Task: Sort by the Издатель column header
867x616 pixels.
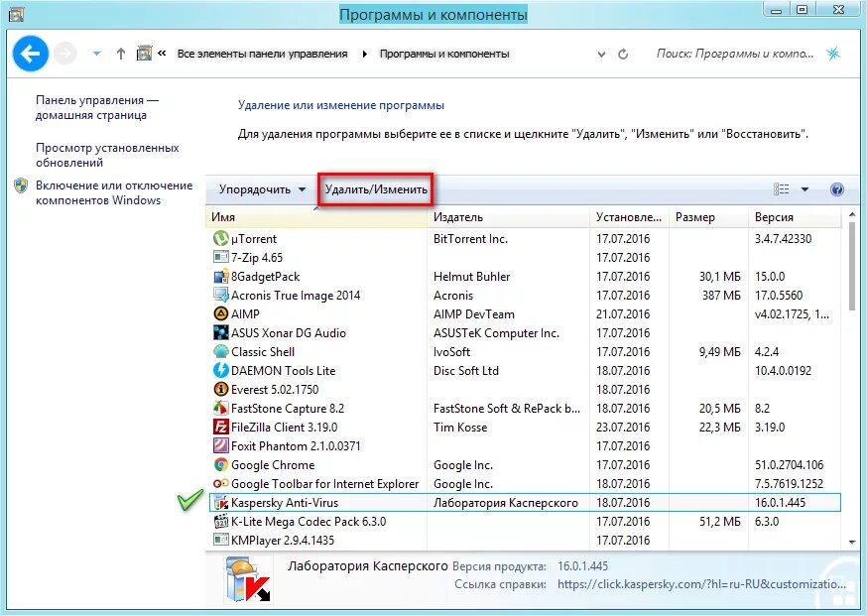Action: [x=508, y=217]
